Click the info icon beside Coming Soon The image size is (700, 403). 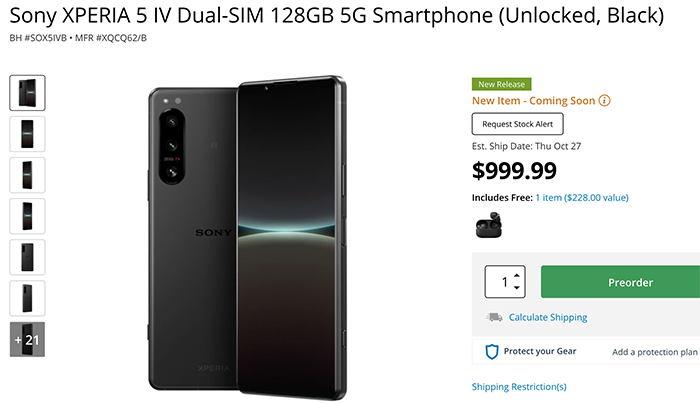[604, 100]
